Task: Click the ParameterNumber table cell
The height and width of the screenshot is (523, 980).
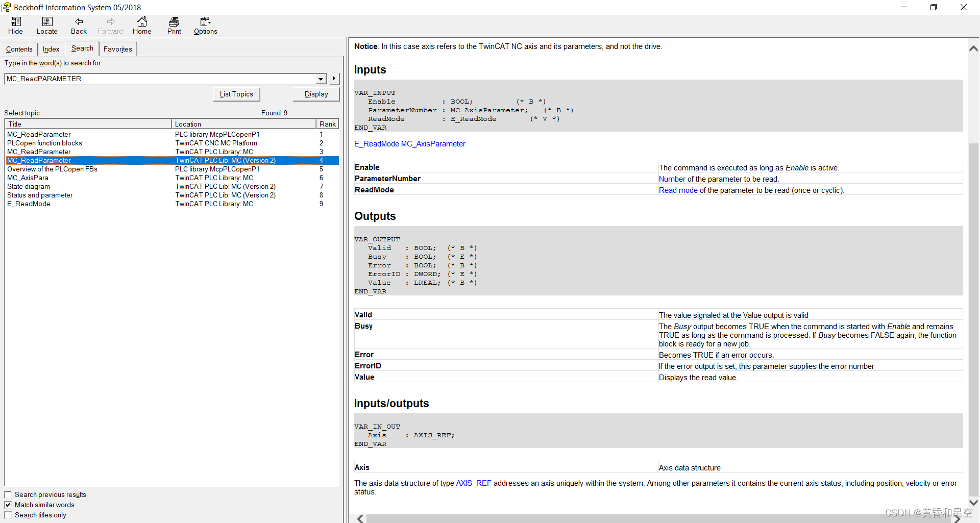Action: (x=506, y=179)
